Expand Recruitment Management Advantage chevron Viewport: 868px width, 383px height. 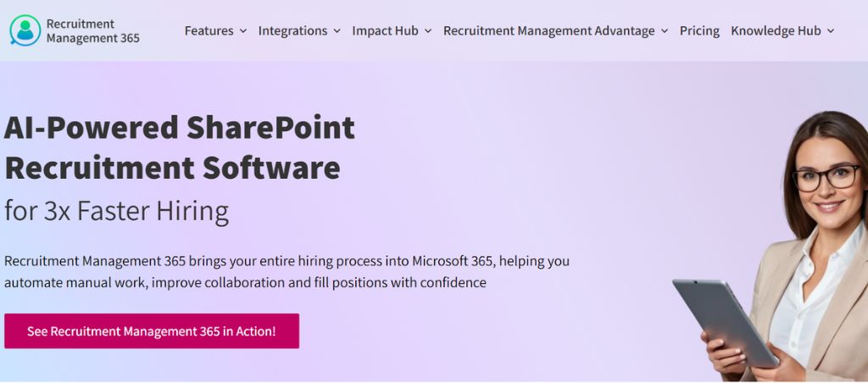coord(665,31)
